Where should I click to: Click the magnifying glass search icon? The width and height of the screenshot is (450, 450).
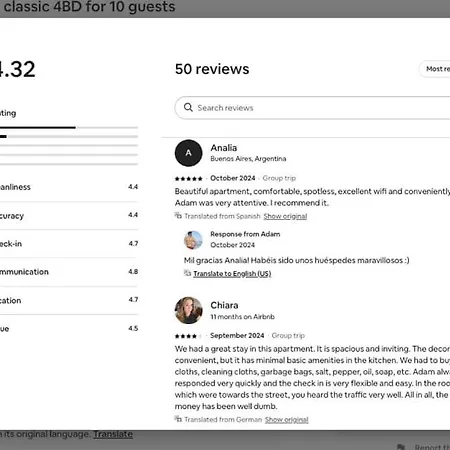coord(188,107)
